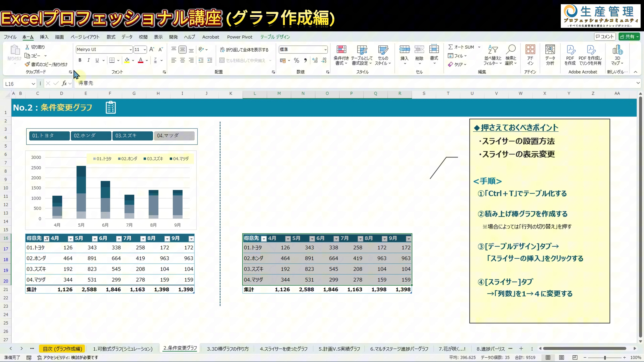Apply Bold formatting
This screenshot has height=362, width=644.
tap(80, 60)
